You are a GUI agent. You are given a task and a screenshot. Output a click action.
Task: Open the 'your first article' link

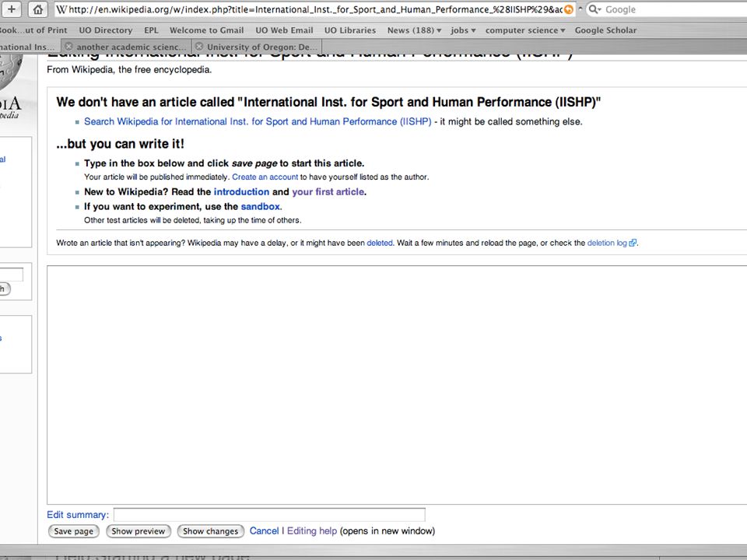(328, 192)
